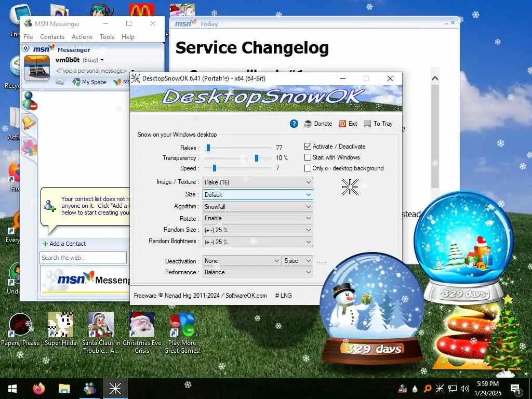Switch to DesktopSnowOK taskbar button
The width and height of the screenshot is (532, 399).
click(115, 389)
